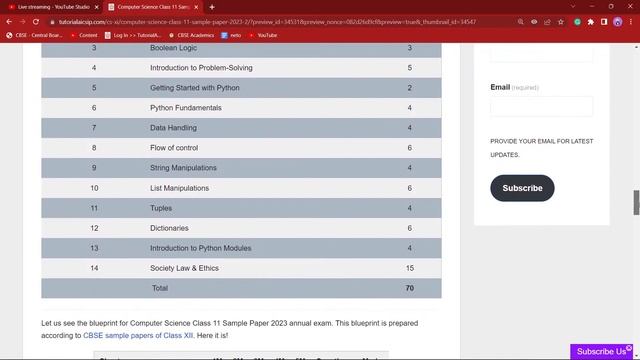This screenshot has width=640, height=360.
Task: Select the Computer Science Class 11 tab
Action: (x=153, y=7)
